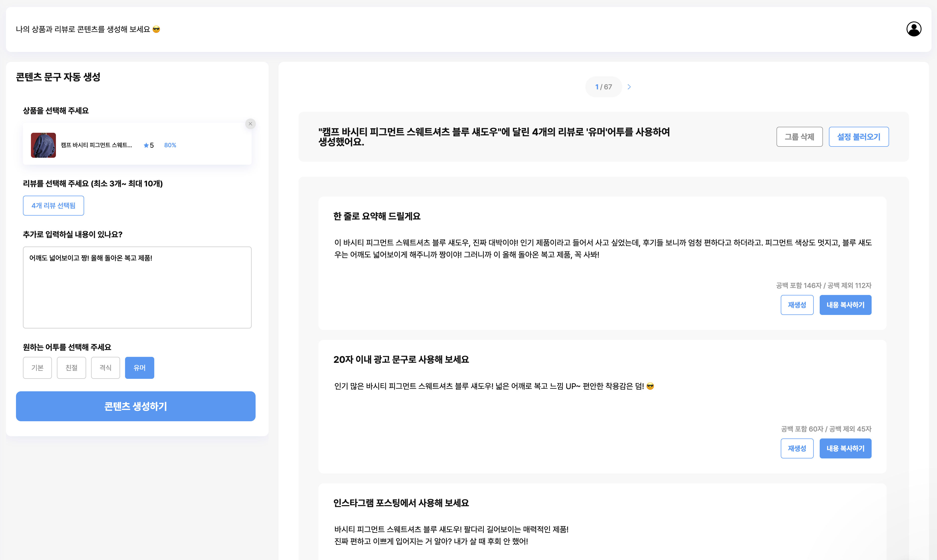Copy the 20자 ad copy with '내용 복사하기'
The width and height of the screenshot is (937, 560).
845,448
